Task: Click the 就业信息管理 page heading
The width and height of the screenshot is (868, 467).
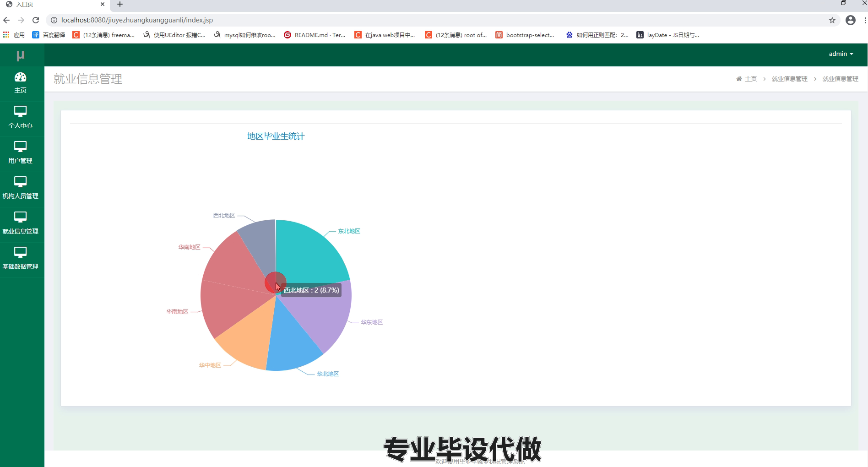Action: coord(88,79)
